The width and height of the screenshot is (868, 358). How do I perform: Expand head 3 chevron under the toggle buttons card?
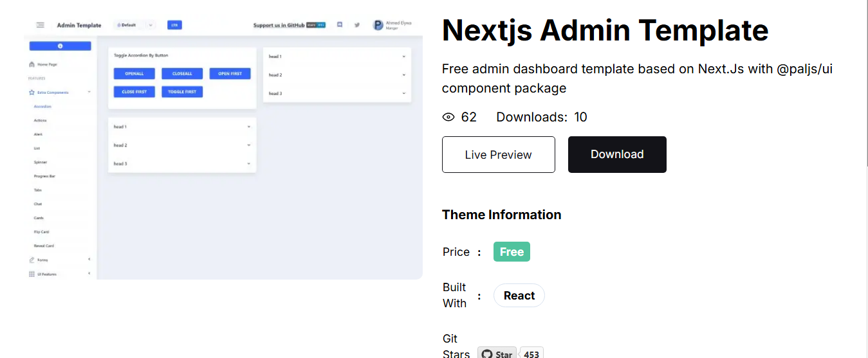(249, 164)
